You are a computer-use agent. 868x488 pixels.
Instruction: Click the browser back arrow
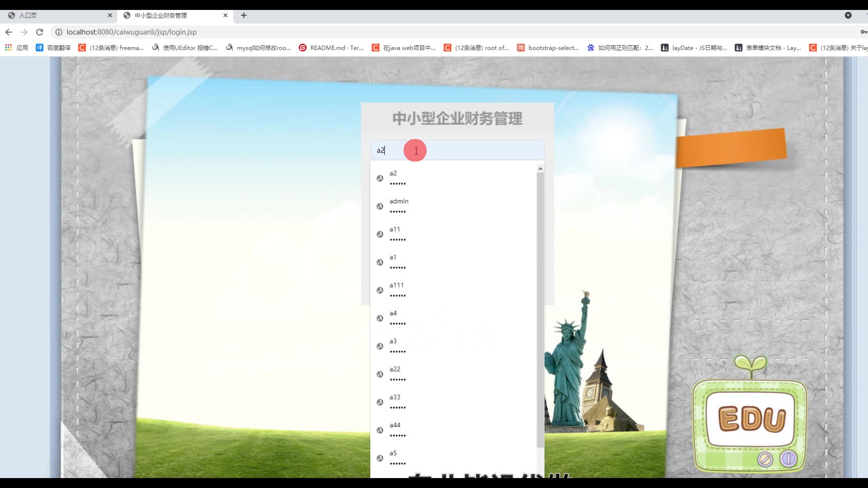9,32
